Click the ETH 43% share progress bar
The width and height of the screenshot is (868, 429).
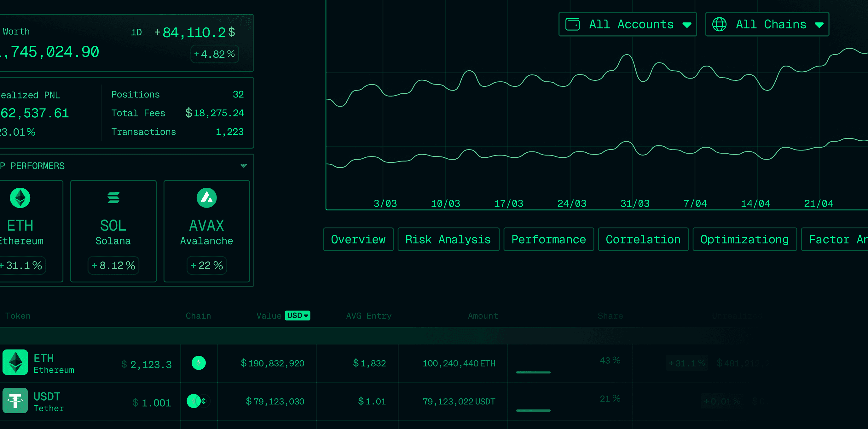tap(533, 372)
